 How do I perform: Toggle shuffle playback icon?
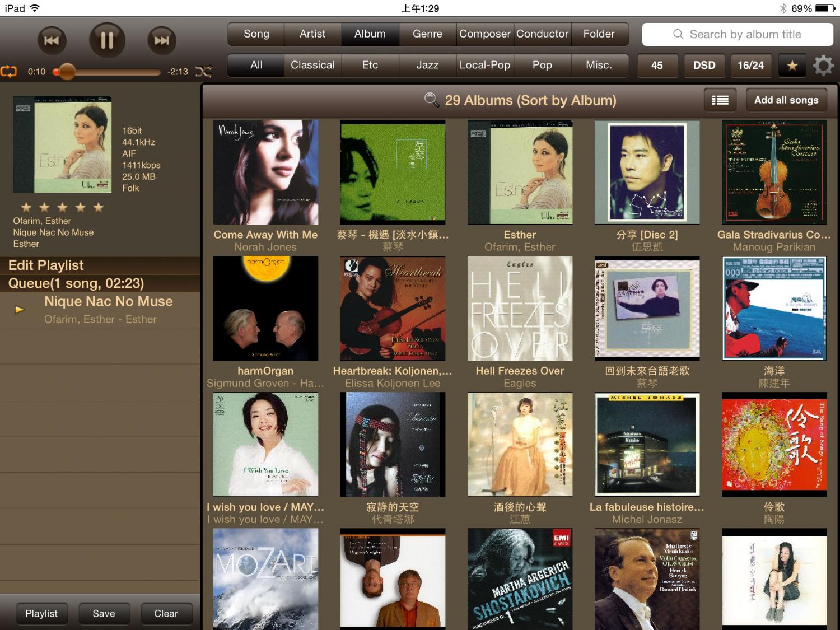coord(204,72)
